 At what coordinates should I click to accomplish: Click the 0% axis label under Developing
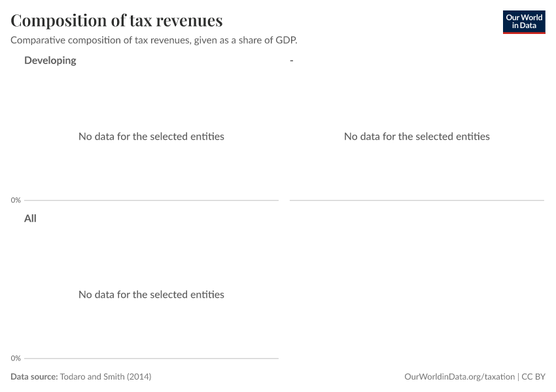pos(16,200)
